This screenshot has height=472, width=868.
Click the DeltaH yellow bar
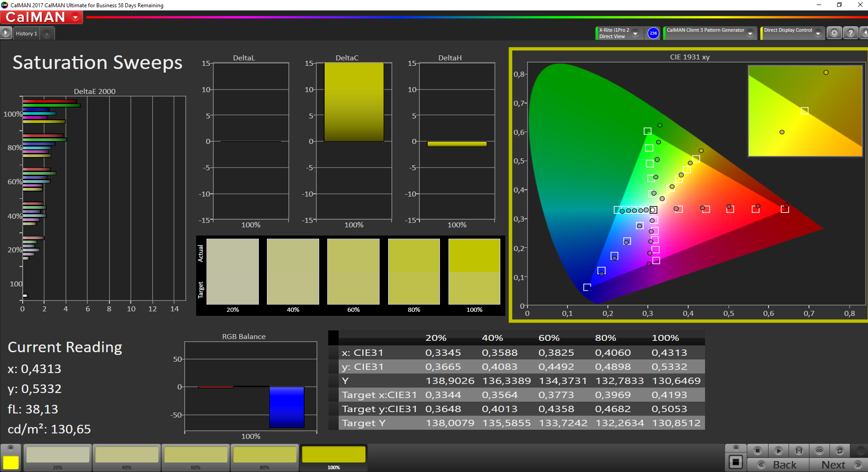point(457,144)
